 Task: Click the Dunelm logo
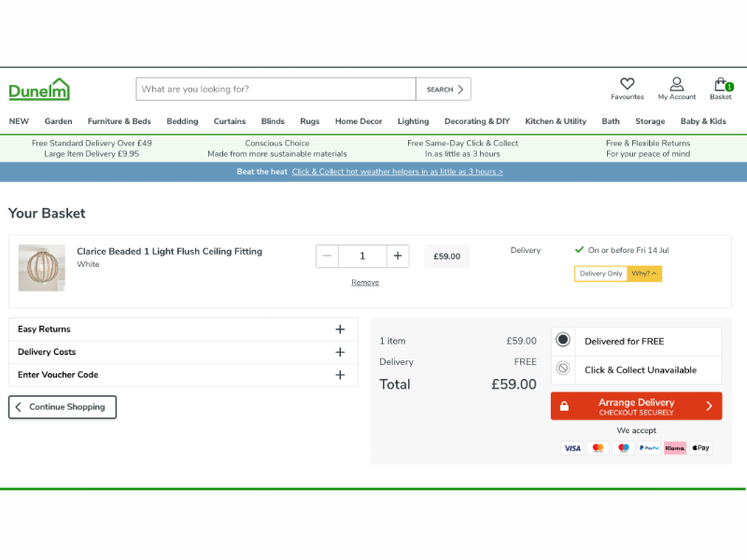[x=39, y=90]
